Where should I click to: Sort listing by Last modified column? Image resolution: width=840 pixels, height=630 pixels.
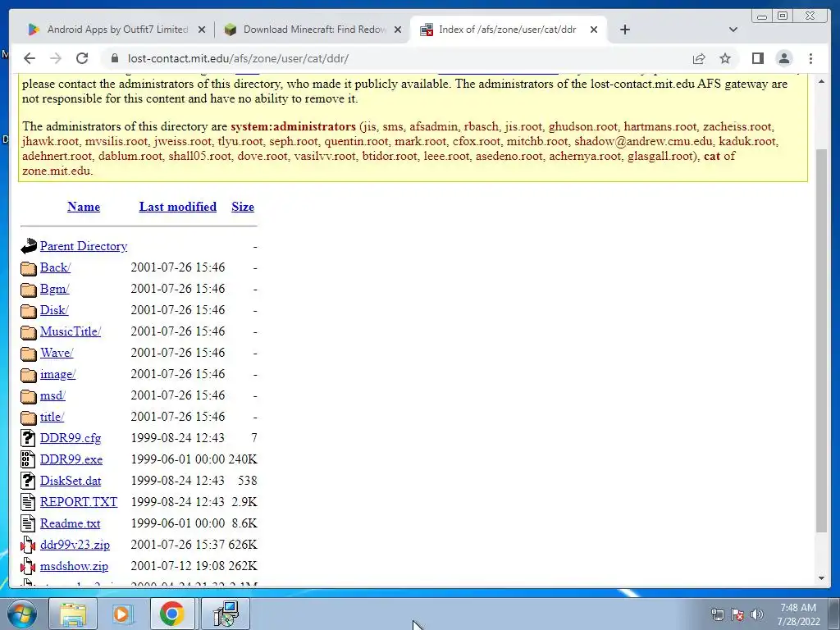tap(178, 207)
